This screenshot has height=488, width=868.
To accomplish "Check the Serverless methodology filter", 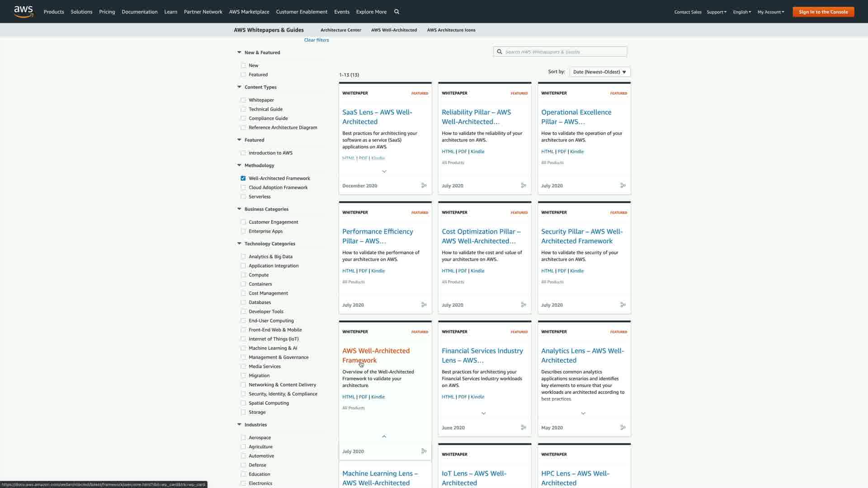I will pyautogui.click(x=243, y=197).
